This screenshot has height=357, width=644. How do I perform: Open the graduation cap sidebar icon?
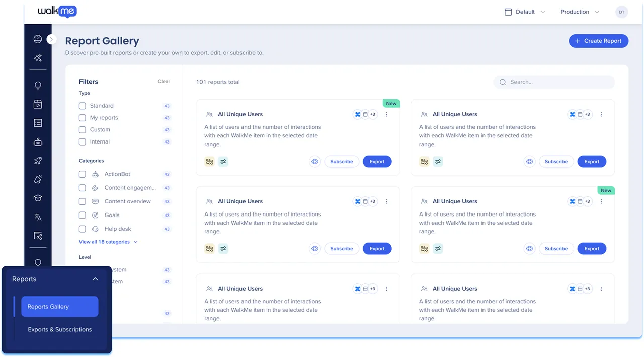(x=38, y=198)
